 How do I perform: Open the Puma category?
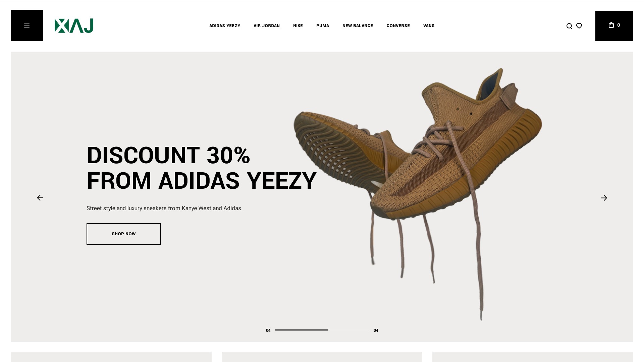coord(323,26)
